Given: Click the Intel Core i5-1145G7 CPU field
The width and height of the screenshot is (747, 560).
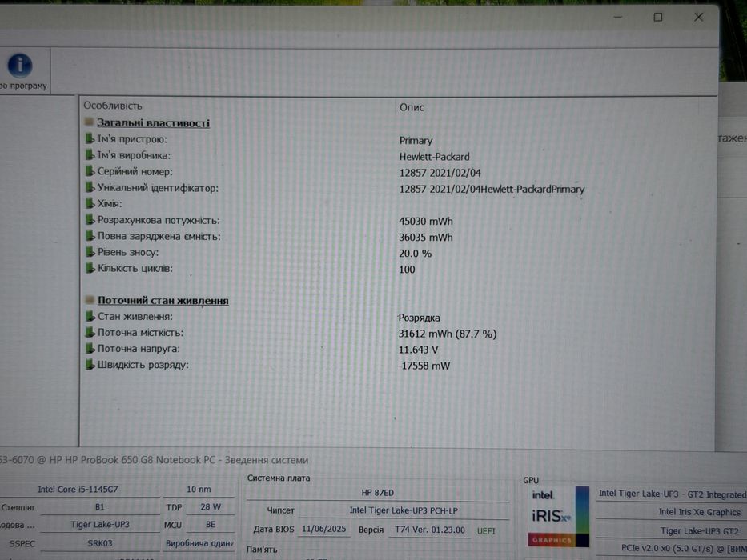Looking at the screenshot, I should point(78,490).
